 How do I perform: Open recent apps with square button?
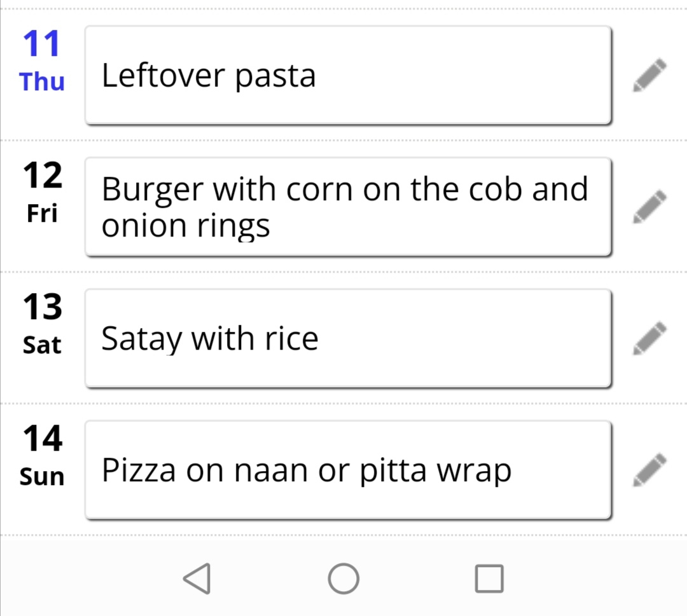click(489, 578)
